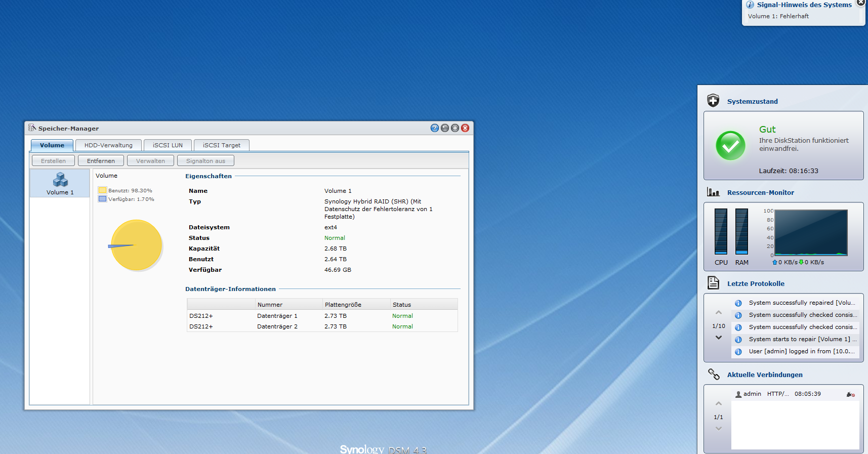Image resolution: width=868 pixels, height=454 pixels.
Task: Click the Systemzustand shield icon
Action: (x=713, y=101)
